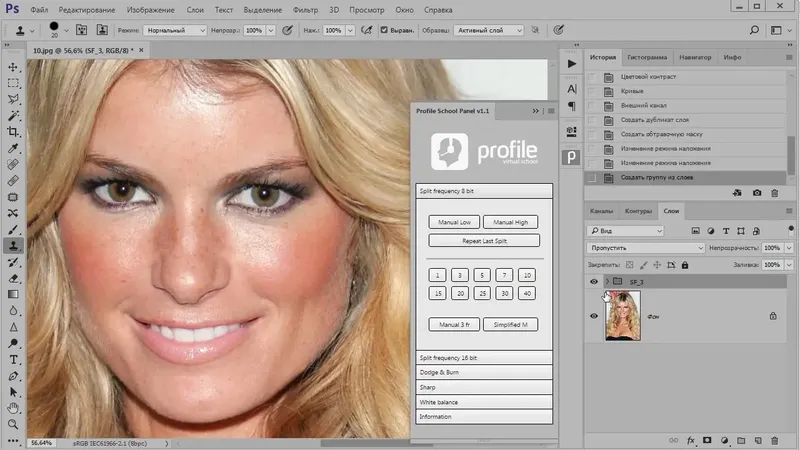
Task: Open the Paragraph panel icon
Action: coord(571,106)
